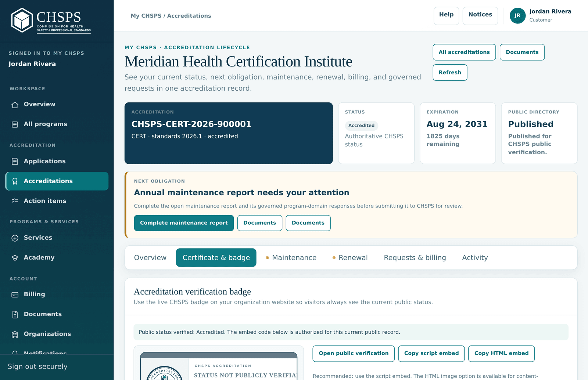Switch to the Maintenance tab
Viewport: 588px width, 380px height.
pyautogui.click(x=291, y=258)
